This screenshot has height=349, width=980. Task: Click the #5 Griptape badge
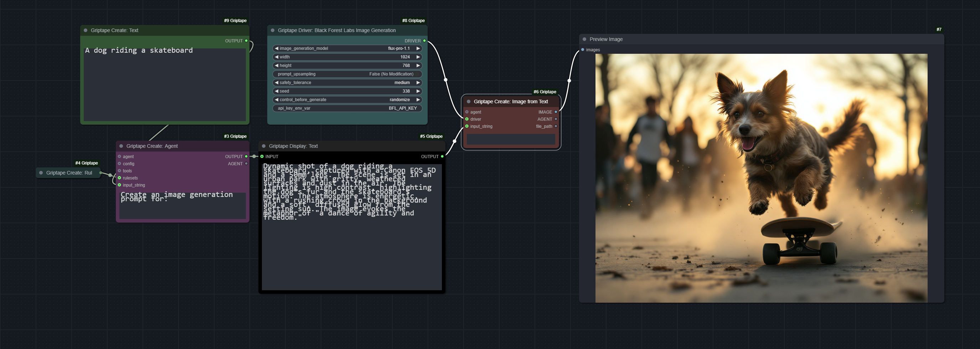431,136
